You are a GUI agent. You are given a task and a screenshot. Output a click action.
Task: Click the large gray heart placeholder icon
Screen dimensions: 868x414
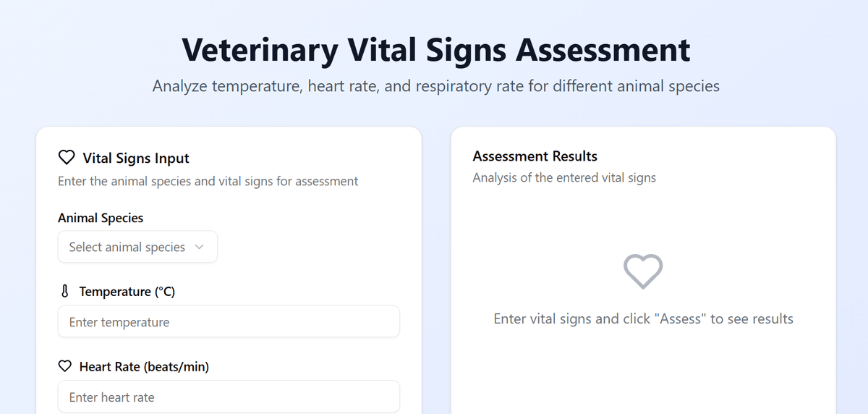point(643,271)
